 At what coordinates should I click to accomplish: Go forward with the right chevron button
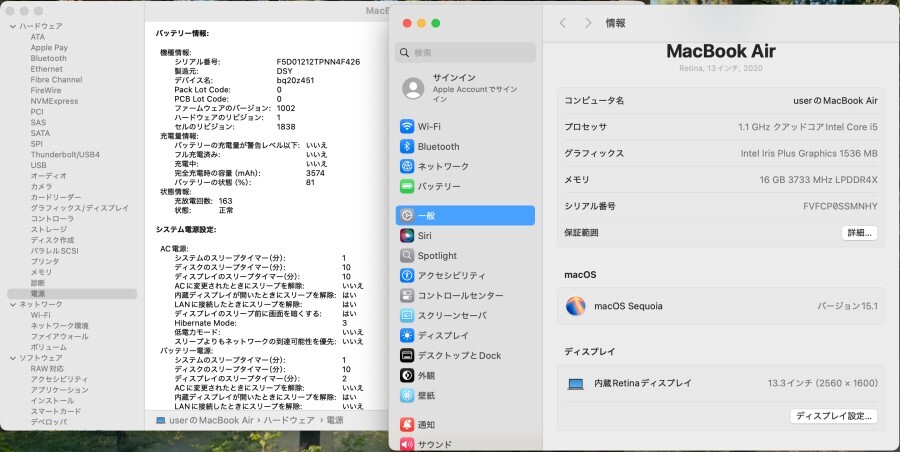click(x=588, y=23)
